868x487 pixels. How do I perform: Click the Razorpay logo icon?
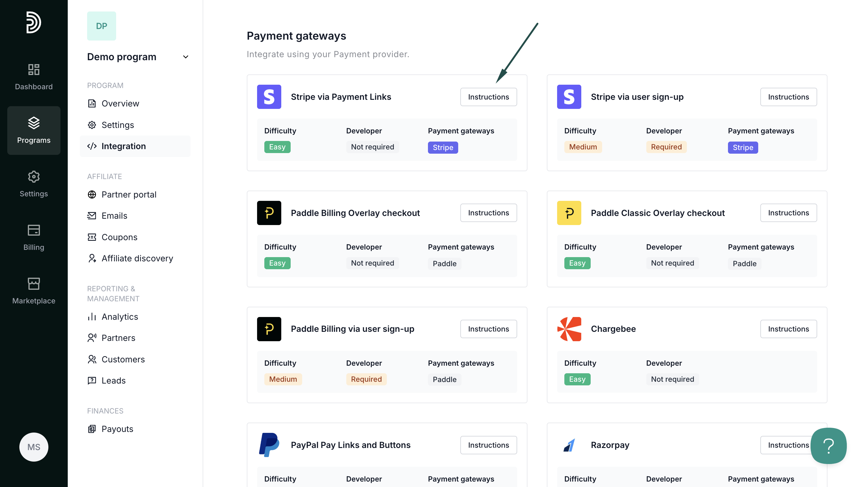[569, 445]
